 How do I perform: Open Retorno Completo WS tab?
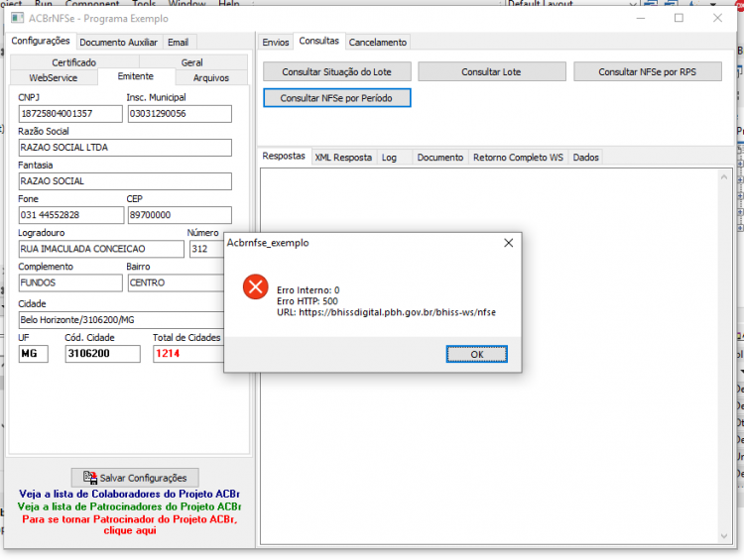(x=518, y=158)
